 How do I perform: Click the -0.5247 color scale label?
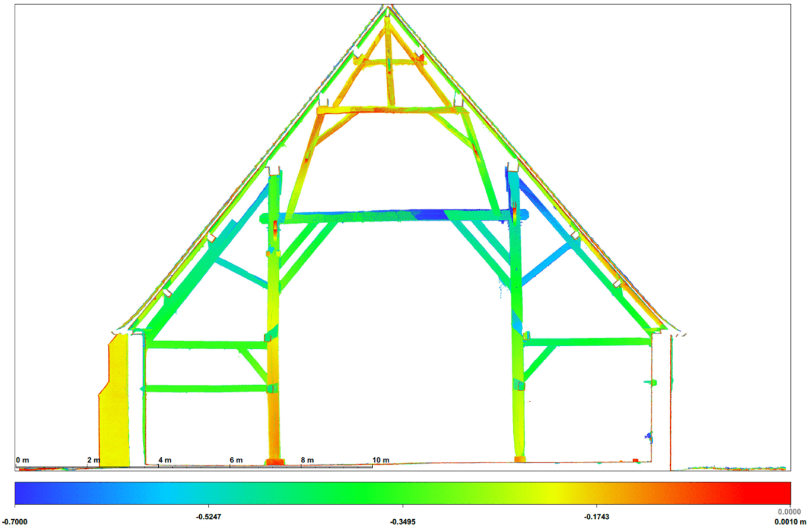coord(209,517)
